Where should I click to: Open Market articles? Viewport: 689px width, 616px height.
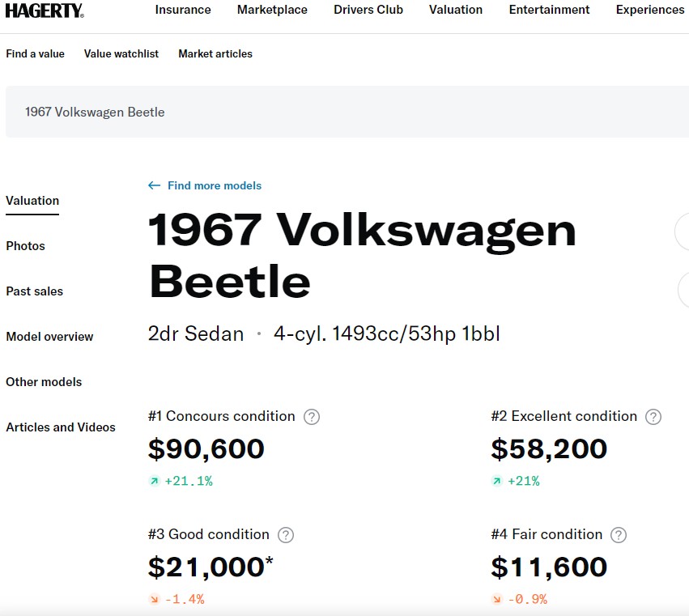(x=215, y=53)
